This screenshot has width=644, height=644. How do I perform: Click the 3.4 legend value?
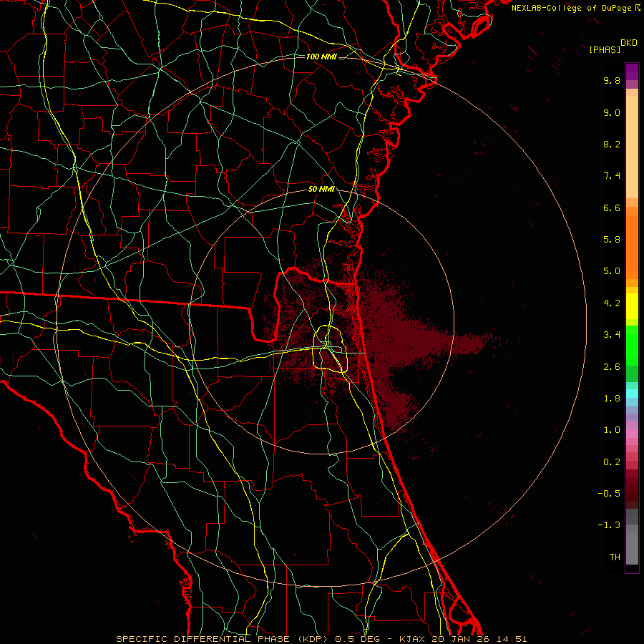click(612, 335)
